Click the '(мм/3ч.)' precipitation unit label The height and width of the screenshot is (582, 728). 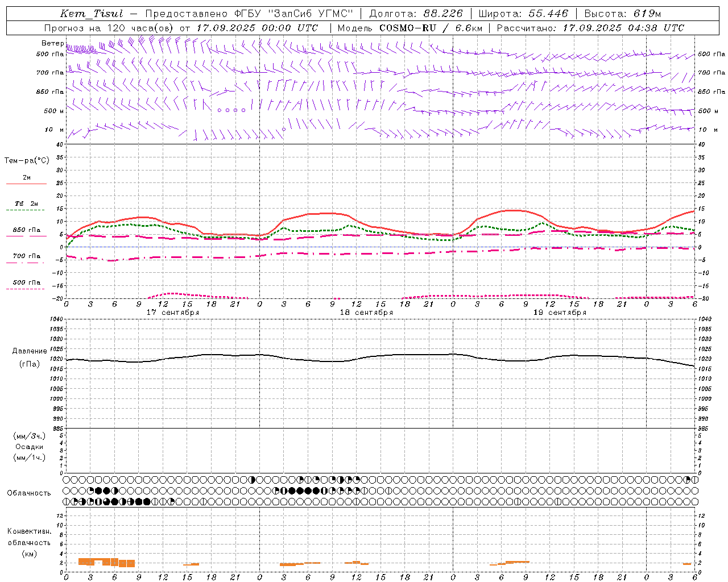click(29, 436)
